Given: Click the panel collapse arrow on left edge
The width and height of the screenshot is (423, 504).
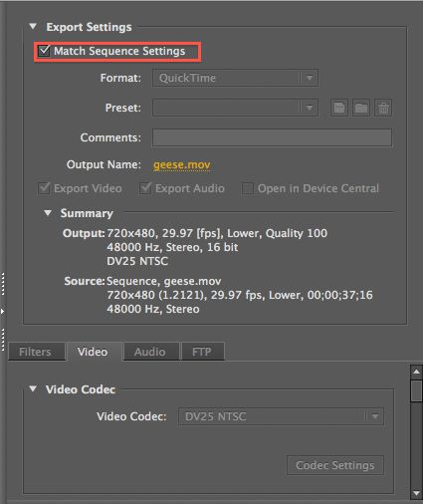Looking at the screenshot, I should [2, 311].
